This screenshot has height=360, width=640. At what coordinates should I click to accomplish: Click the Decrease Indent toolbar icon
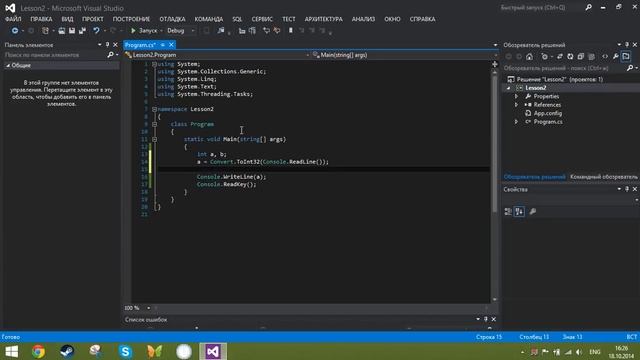coord(242,31)
